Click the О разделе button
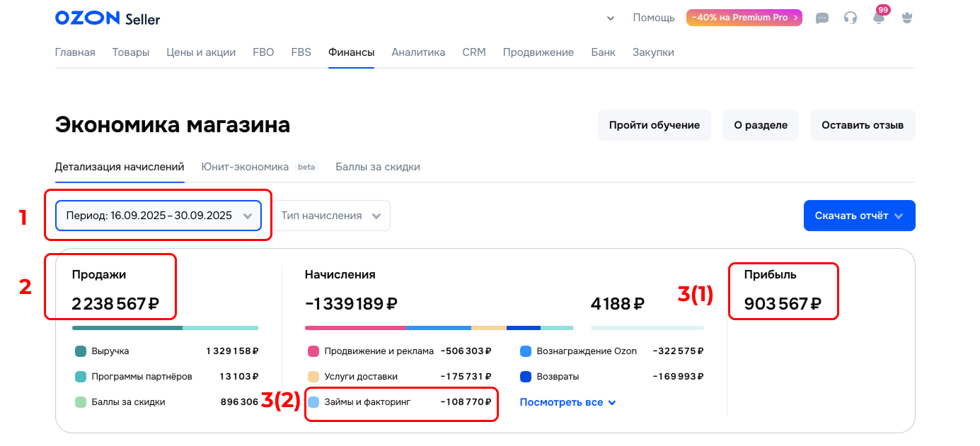Image resolution: width=980 pixels, height=446 pixels. click(x=761, y=125)
